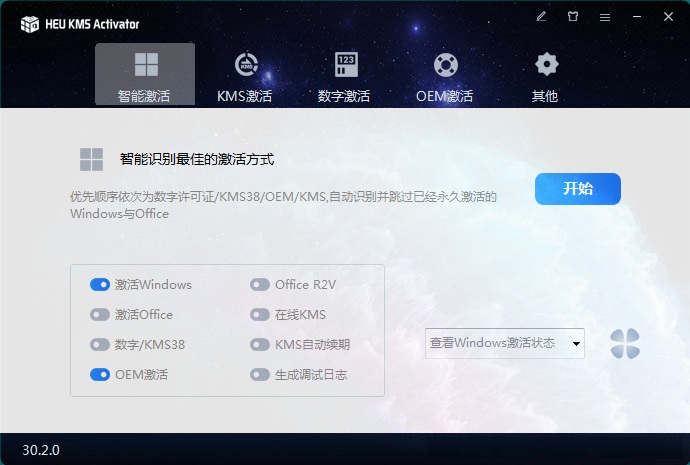This screenshot has height=465, width=690.
Task: Click the pencil edit icon in title bar
Action: coord(541,17)
